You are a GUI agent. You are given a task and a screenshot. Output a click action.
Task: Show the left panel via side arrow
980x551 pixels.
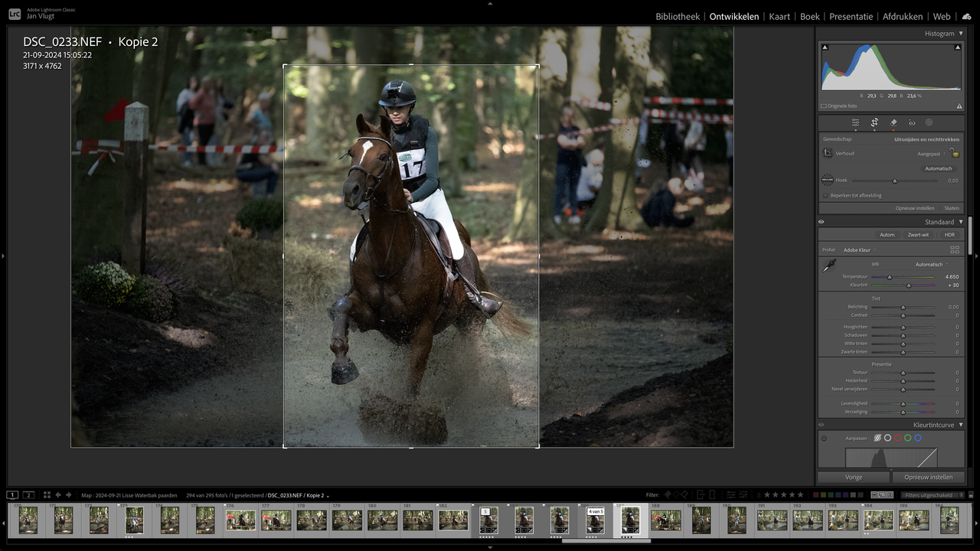tap(3, 256)
